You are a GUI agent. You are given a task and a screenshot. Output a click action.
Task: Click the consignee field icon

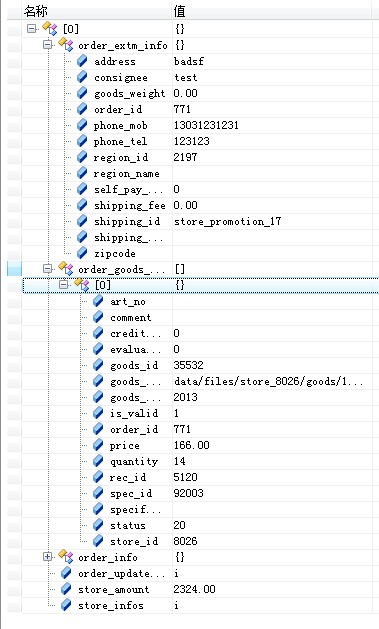[x=82, y=77]
